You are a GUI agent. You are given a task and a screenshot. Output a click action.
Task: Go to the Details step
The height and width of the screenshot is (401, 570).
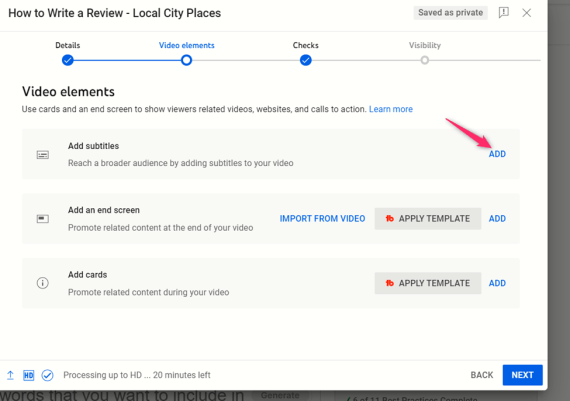(x=68, y=60)
